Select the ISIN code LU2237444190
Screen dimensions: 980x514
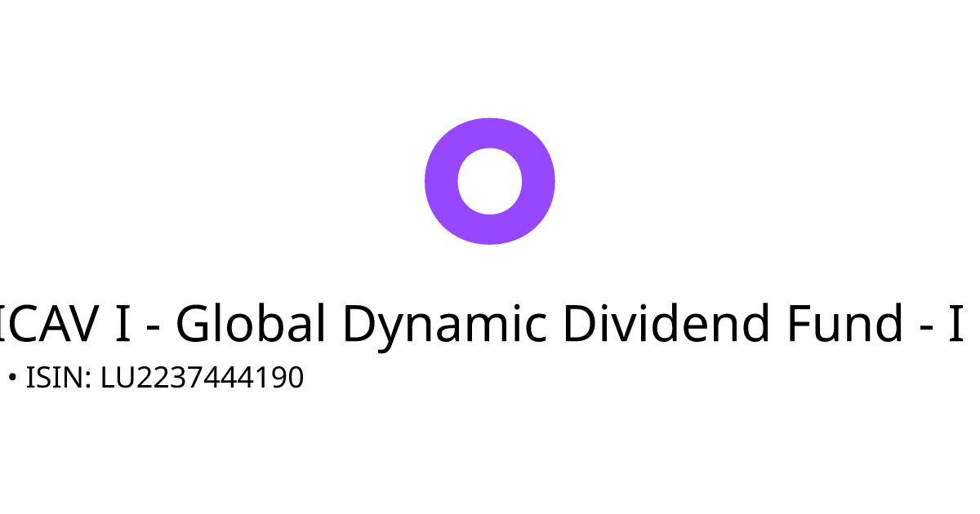pyautogui.click(x=202, y=378)
